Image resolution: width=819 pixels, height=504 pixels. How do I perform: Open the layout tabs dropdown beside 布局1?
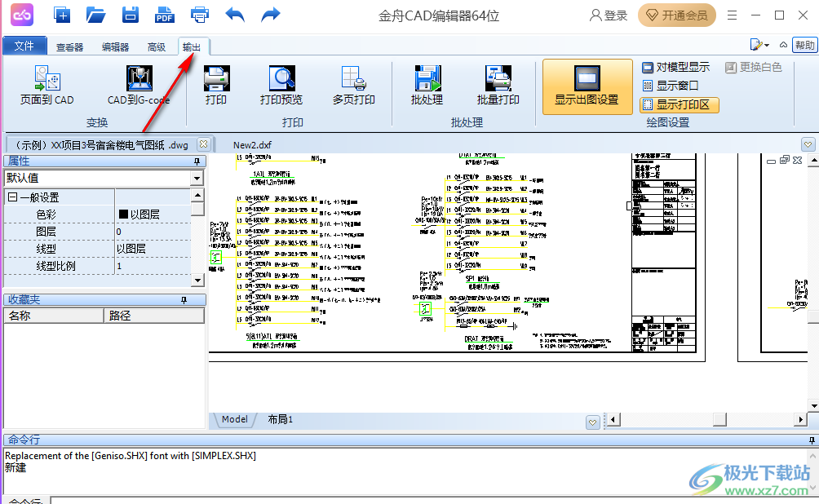click(x=592, y=422)
